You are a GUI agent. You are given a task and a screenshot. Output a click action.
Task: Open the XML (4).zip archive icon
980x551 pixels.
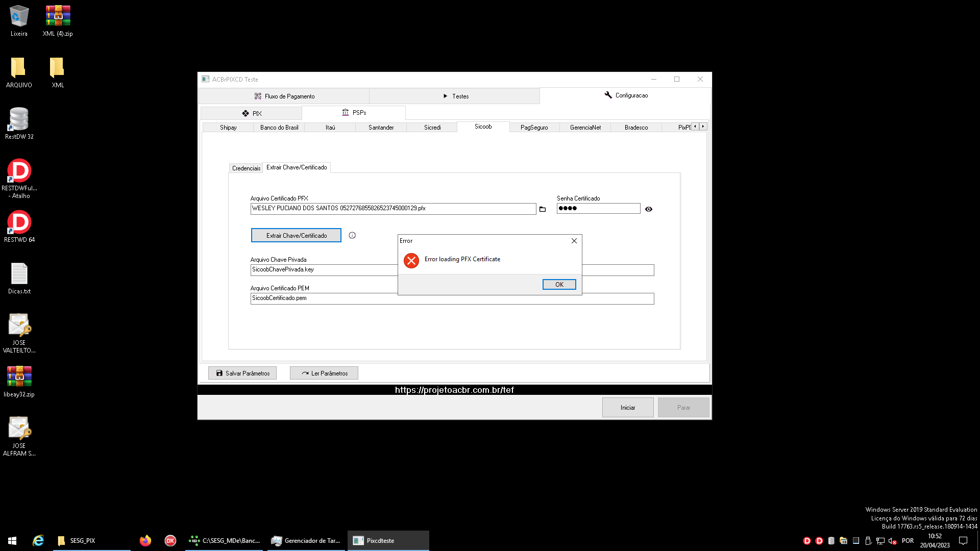pyautogui.click(x=58, y=20)
